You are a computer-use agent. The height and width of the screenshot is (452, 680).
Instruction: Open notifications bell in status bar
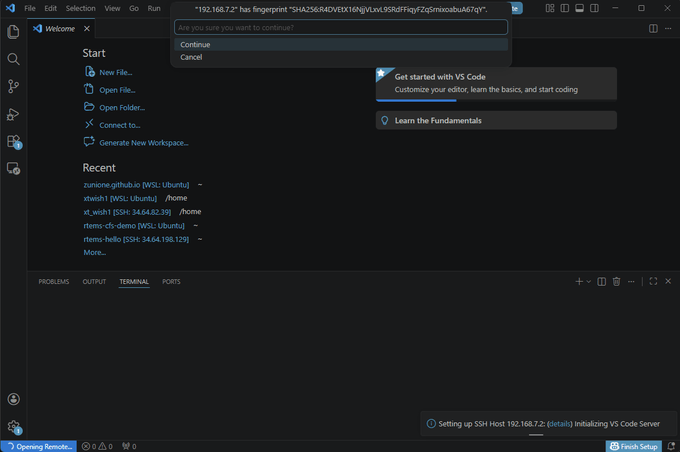[x=671, y=446]
